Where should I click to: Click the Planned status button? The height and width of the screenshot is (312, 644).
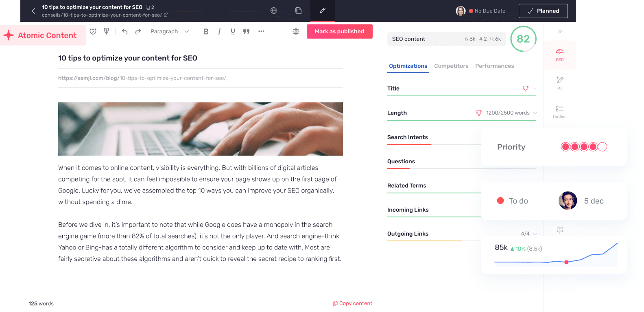[x=543, y=11]
